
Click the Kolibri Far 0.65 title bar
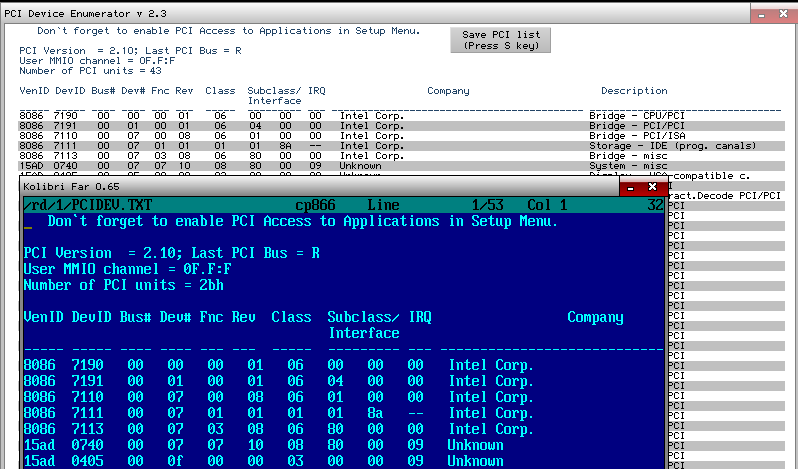coord(300,187)
